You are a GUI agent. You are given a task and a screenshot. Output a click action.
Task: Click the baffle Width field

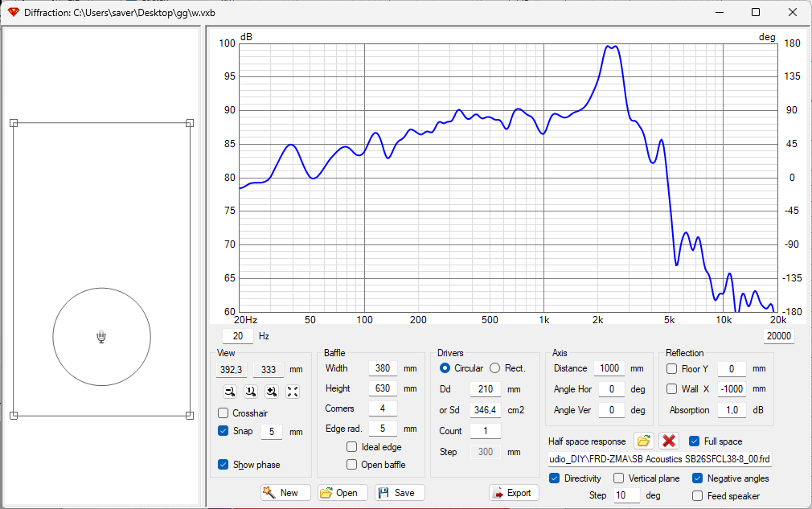(x=383, y=368)
